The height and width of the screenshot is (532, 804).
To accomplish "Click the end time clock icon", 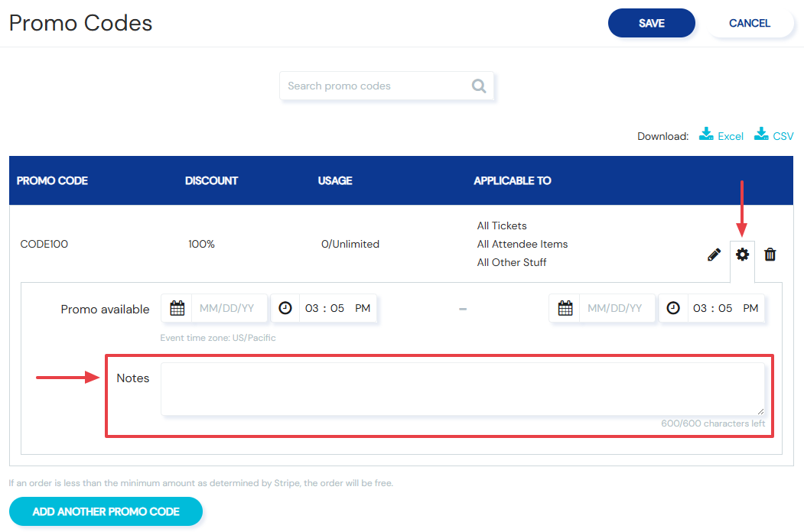I will [672, 308].
